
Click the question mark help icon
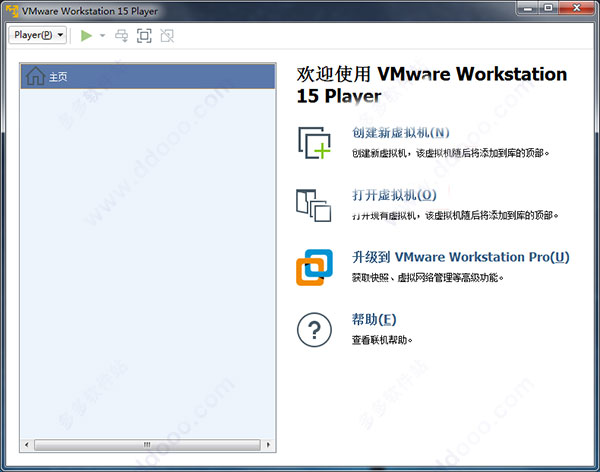(314, 330)
